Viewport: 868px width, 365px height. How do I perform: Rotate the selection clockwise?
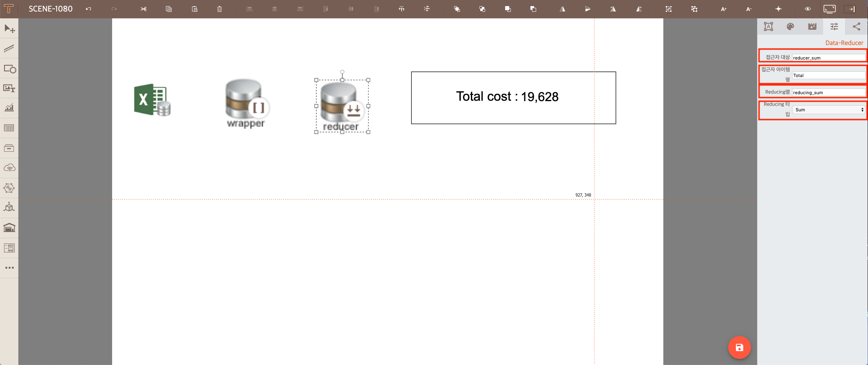[x=613, y=9]
